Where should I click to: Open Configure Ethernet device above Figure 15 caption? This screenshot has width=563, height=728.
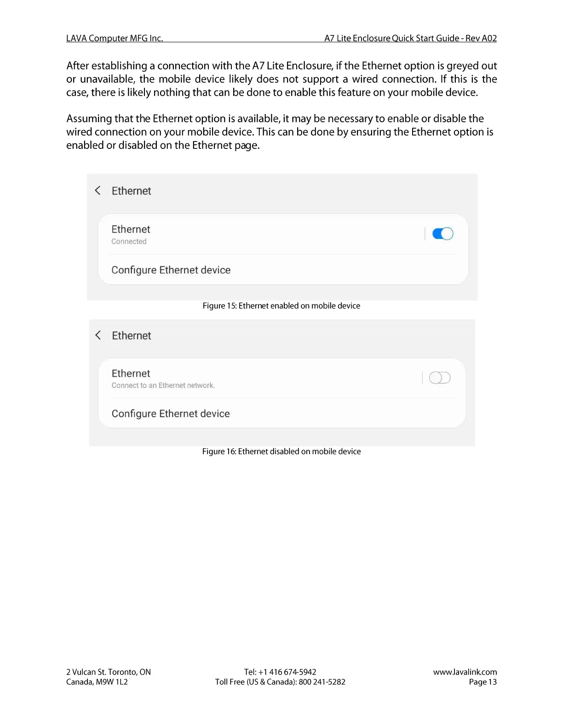point(171,270)
